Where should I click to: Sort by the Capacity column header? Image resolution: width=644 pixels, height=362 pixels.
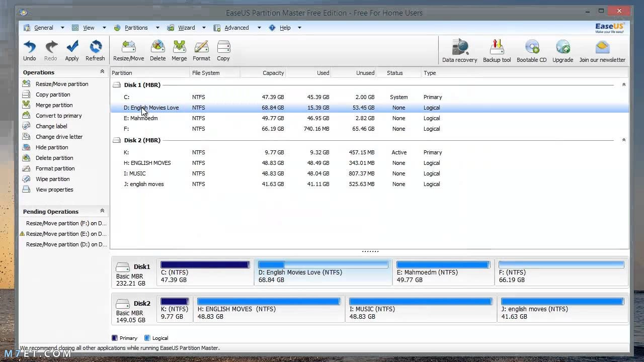263,73
